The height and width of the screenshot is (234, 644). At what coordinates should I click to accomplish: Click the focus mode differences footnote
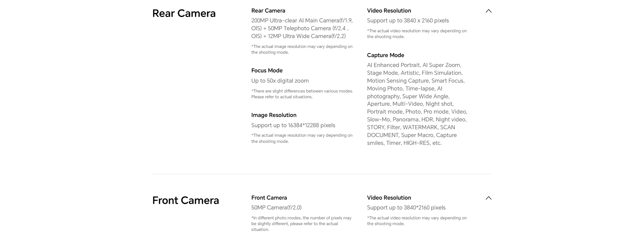point(302,94)
